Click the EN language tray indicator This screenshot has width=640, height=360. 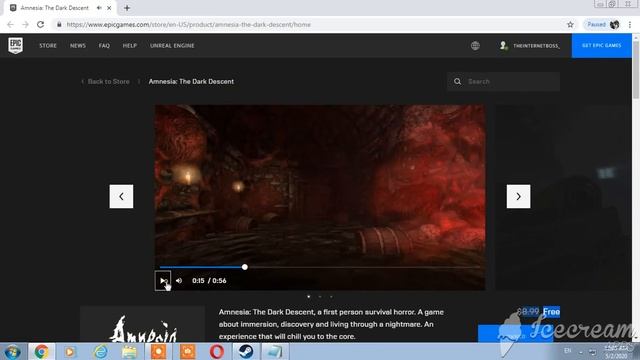coord(567,351)
